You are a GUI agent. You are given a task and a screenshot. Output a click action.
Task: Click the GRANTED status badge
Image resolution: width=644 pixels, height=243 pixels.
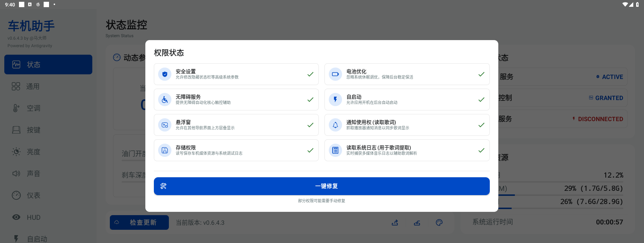(606, 98)
